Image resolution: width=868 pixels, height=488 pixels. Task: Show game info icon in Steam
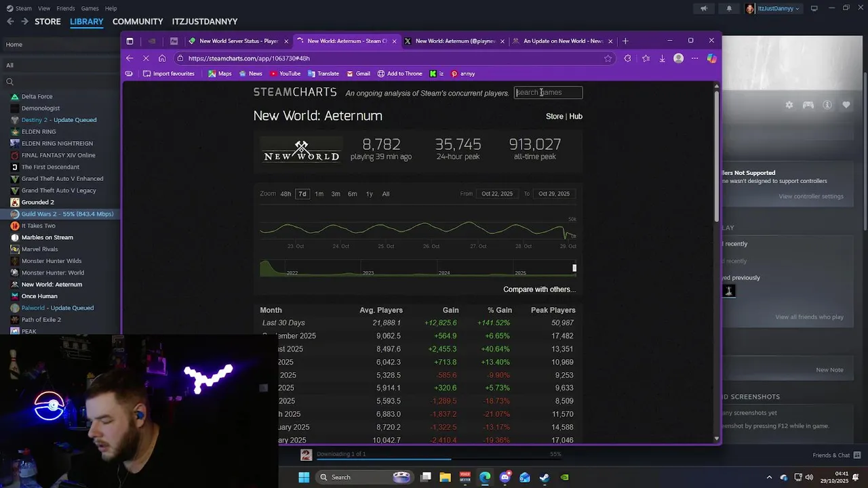coord(827,105)
